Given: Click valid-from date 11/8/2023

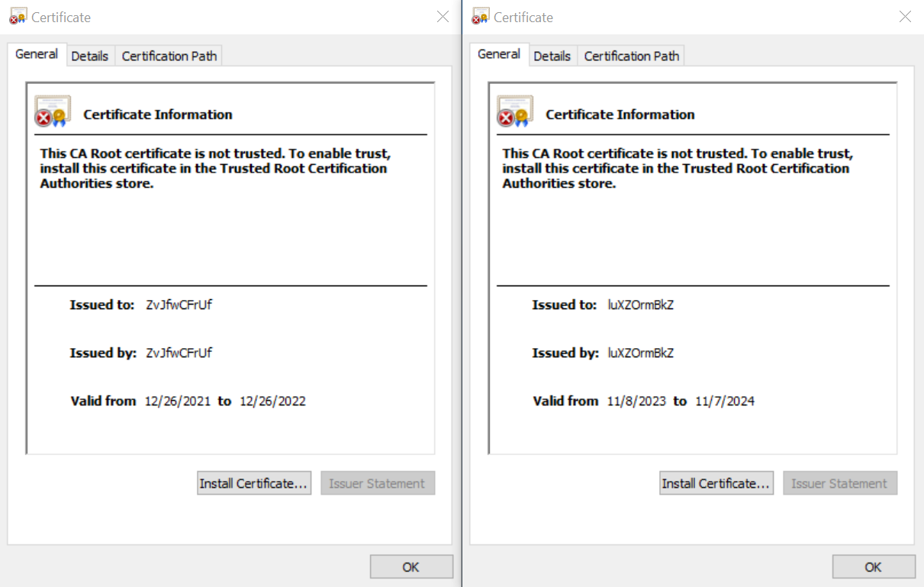Looking at the screenshot, I should pos(637,401).
